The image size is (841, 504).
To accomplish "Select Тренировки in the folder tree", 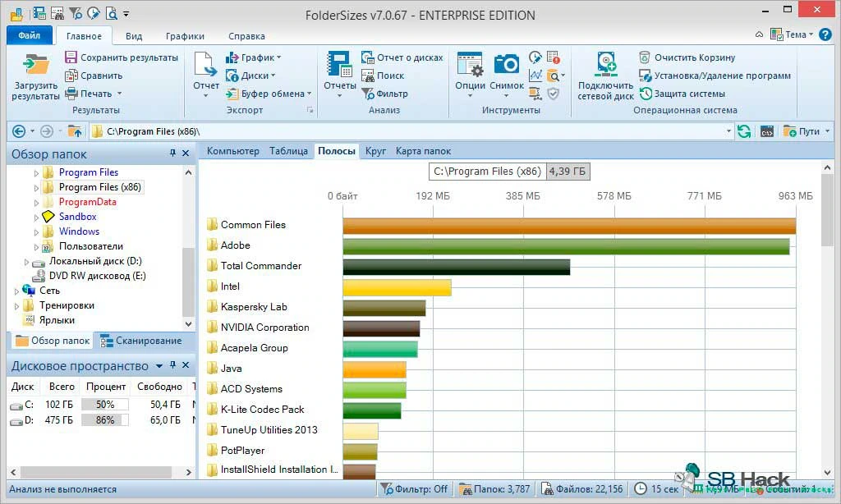I will pyautogui.click(x=67, y=305).
